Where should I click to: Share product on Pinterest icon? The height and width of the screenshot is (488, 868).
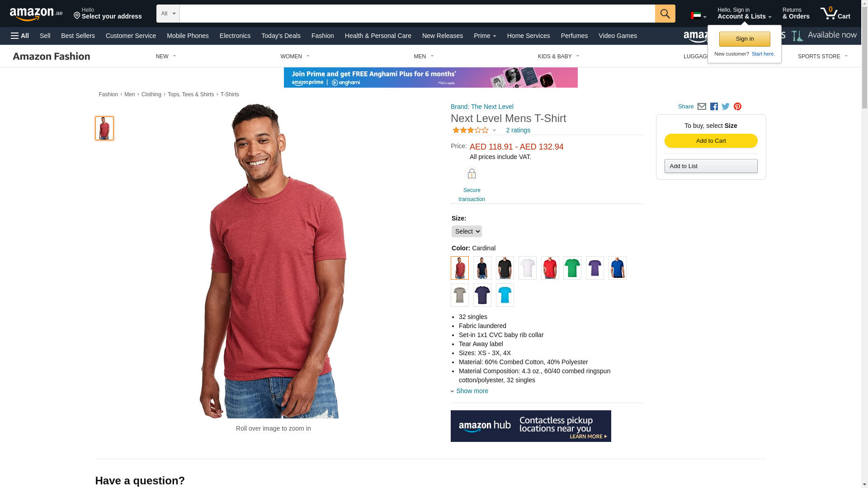pyautogui.click(x=737, y=107)
